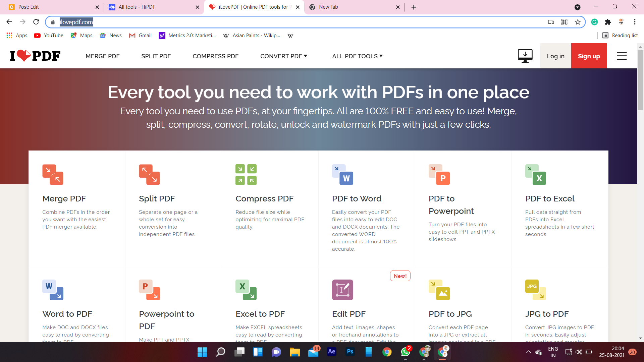Expand the ALL PDF TOOLS dropdown
Viewport: 644px width, 362px height.
pyautogui.click(x=357, y=56)
